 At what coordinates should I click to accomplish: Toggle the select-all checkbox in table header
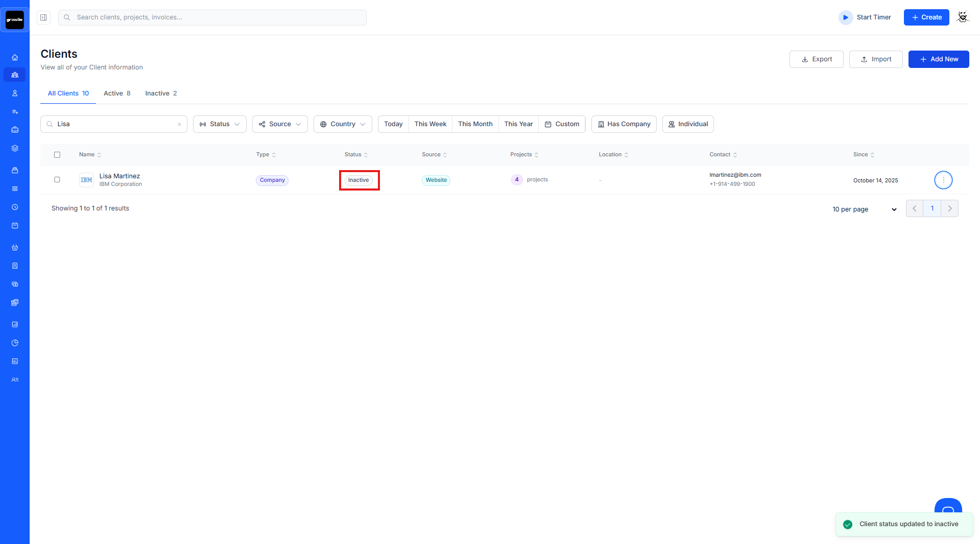[57, 155]
